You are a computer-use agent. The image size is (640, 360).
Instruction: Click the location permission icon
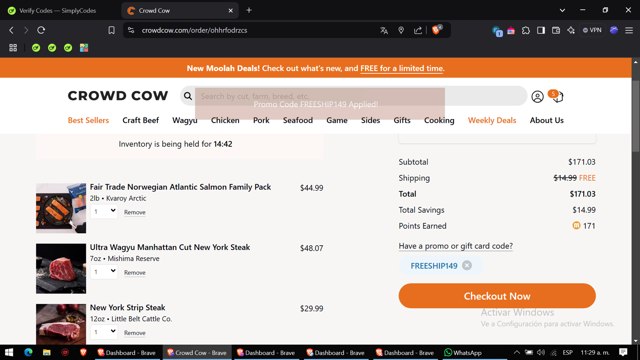401,30
